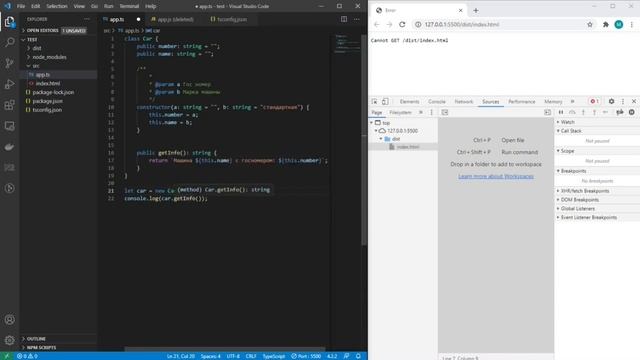The height and width of the screenshot is (360, 640).
Task: Open the Chrome profile avatar
Action: pos(619,24)
